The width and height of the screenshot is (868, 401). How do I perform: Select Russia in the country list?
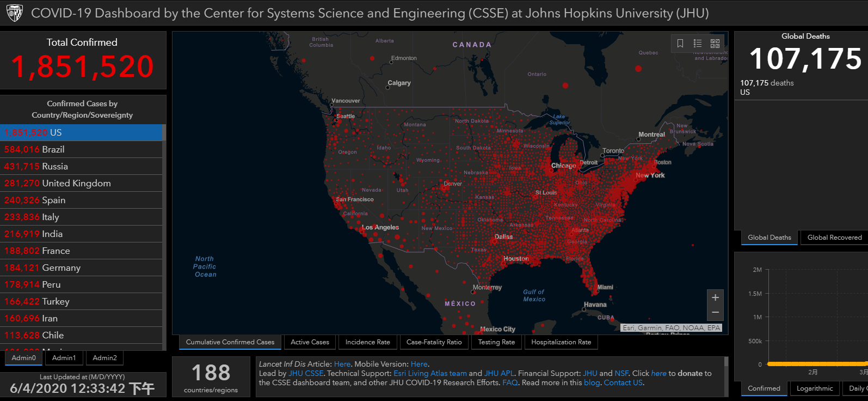click(81, 166)
